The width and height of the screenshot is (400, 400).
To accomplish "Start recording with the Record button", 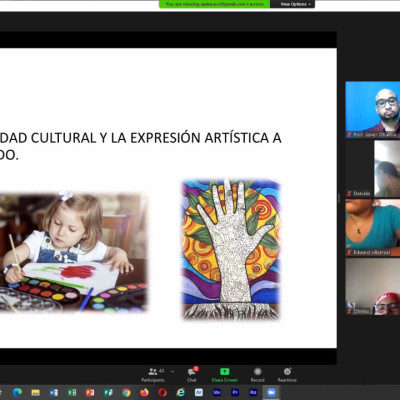I will point(257,375).
